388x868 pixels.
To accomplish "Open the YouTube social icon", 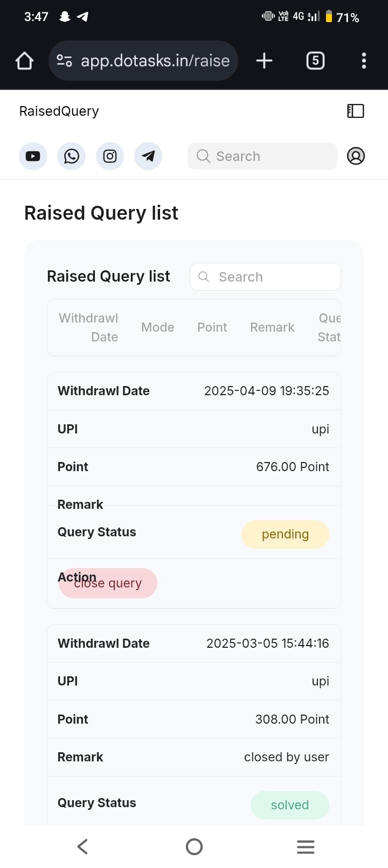I will (33, 156).
